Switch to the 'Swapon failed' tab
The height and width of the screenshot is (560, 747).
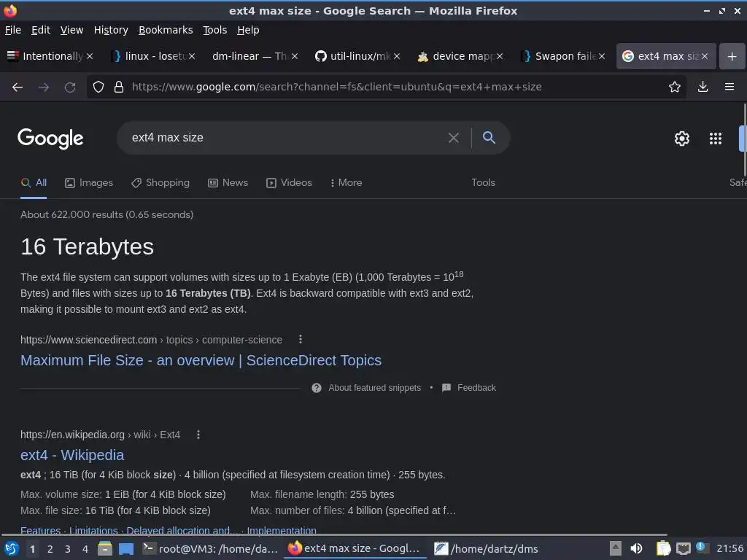[562, 56]
